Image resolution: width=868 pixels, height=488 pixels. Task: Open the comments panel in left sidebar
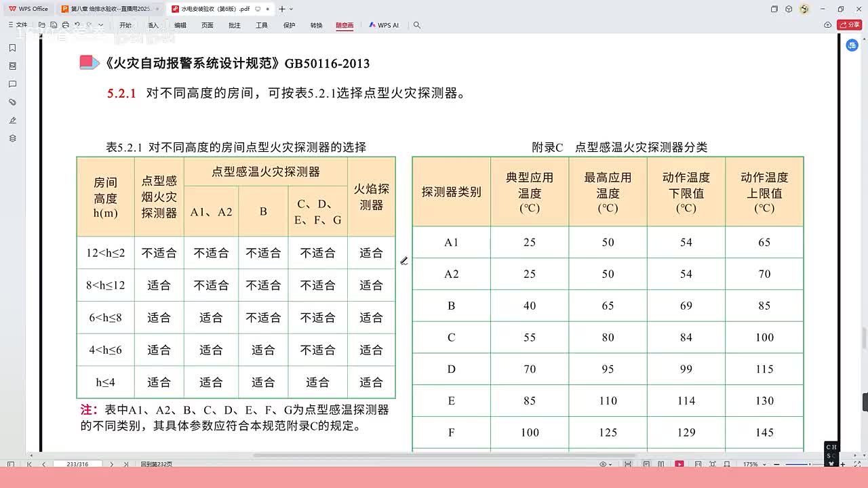coord(12,84)
